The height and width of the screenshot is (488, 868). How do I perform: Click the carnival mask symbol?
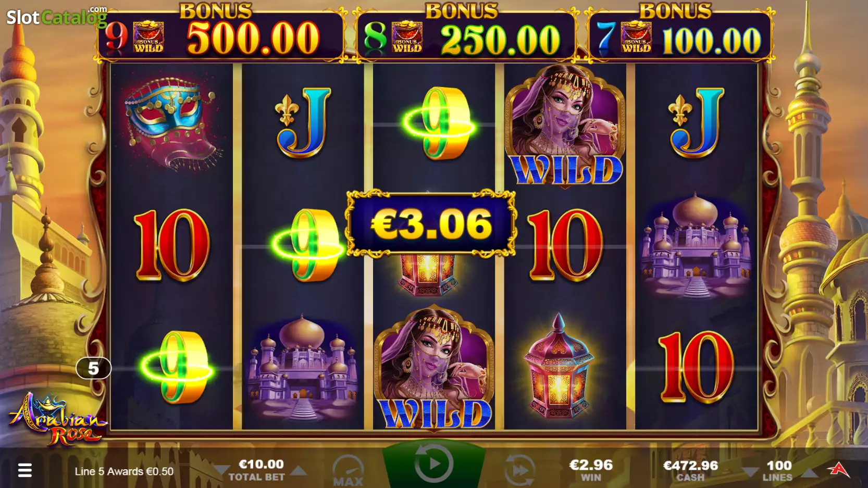pyautogui.click(x=171, y=124)
